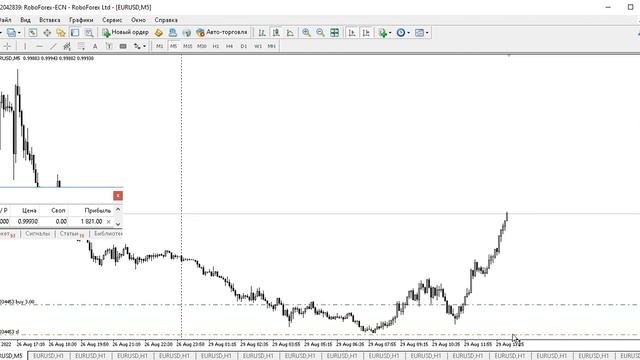
Task: Zoom in on the chart
Action: [306, 33]
